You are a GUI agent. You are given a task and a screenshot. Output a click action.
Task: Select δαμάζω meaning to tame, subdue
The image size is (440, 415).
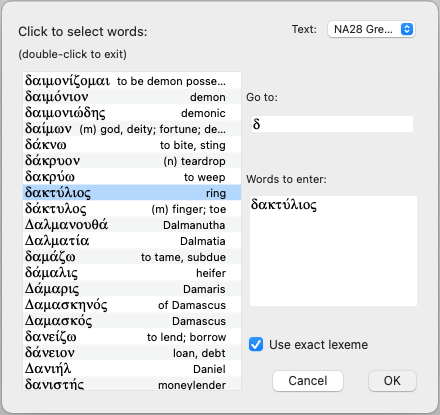click(132, 257)
